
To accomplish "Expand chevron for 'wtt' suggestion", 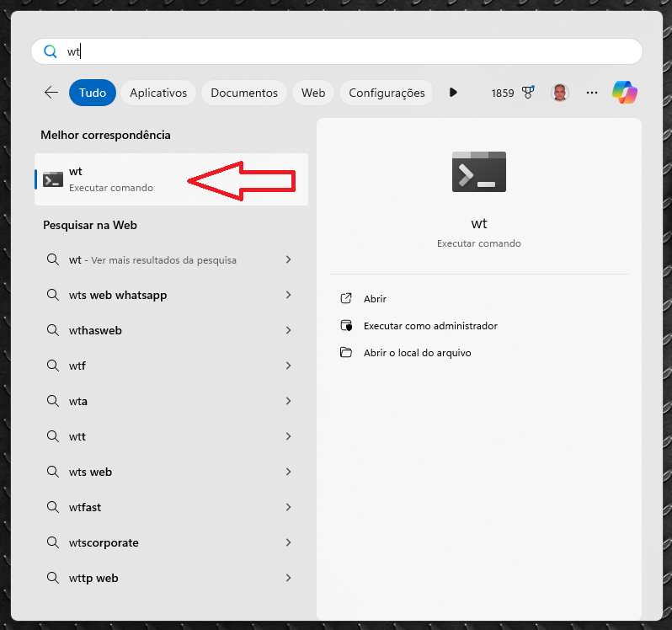I will point(289,436).
